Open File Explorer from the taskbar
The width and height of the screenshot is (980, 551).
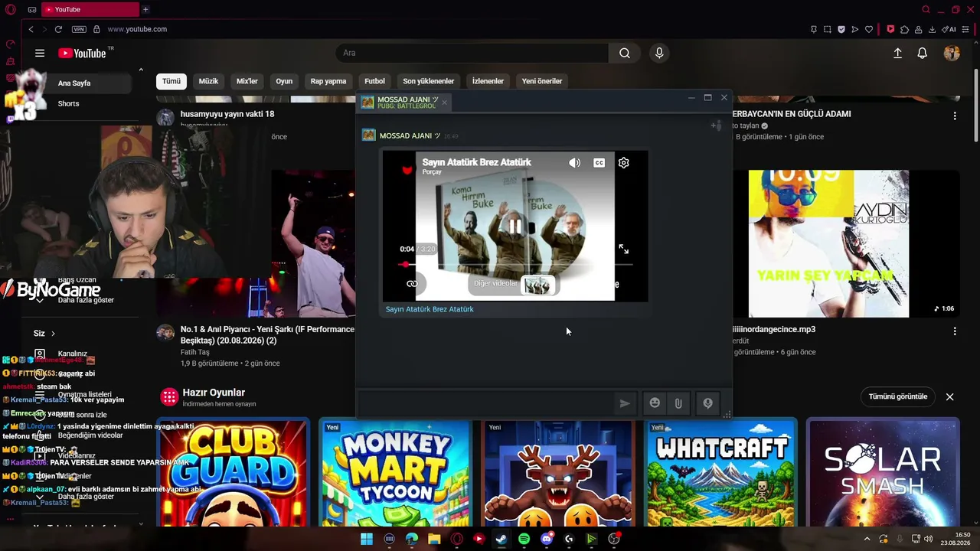coord(434,539)
